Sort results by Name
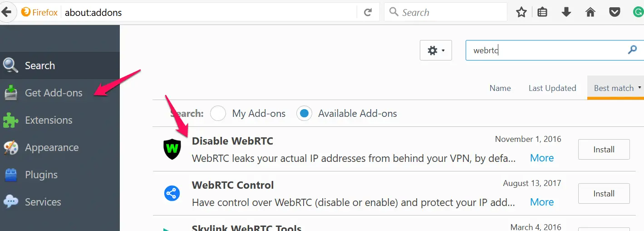Viewport: 644px width, 231px height. [500, 88]
